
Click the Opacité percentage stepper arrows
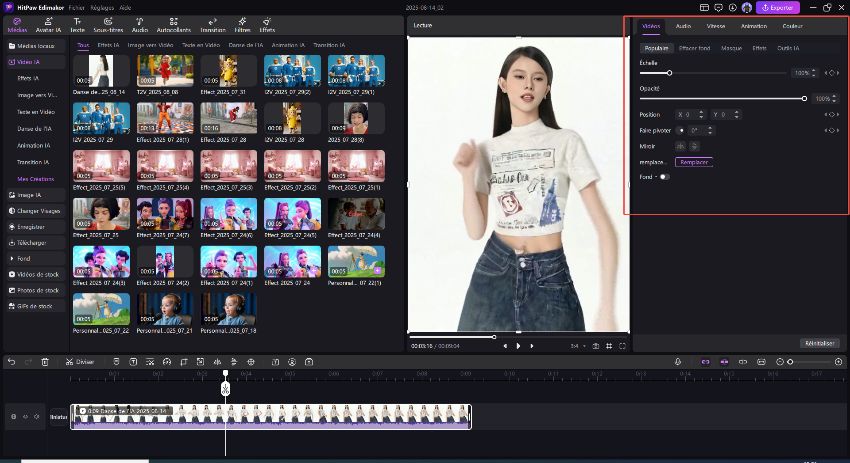pos(834,99)
